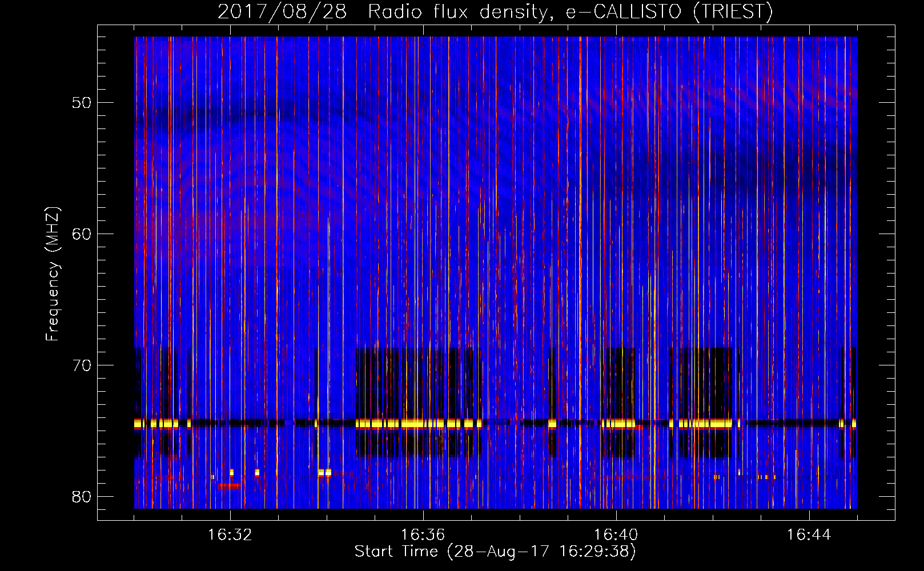Click the 16:44 time tick label
Viewport: 924px width, 571px height.
pyautogui.click(x=809, y=535)
